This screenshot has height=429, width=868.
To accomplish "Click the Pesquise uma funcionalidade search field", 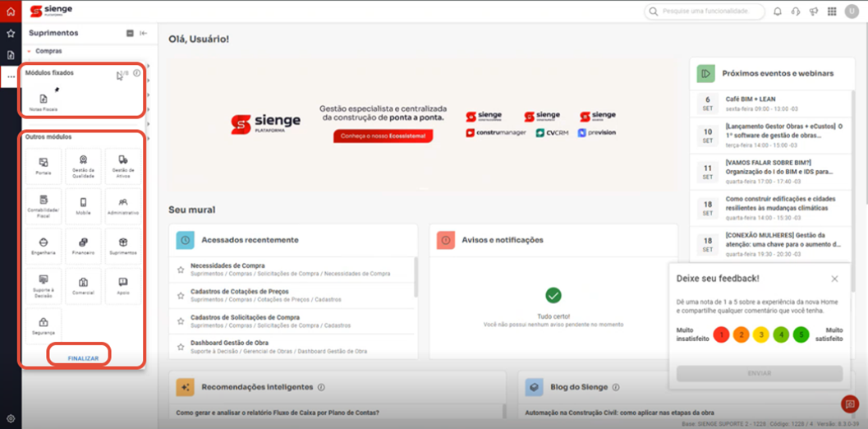I will 704,12.
